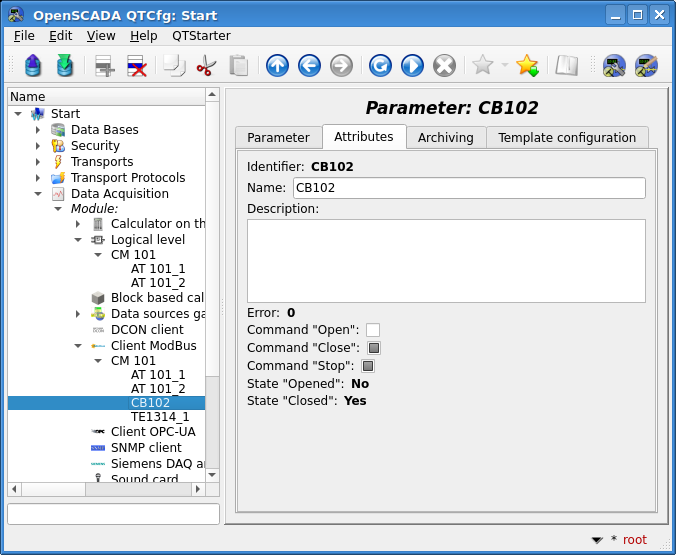
Task: Click the Name input field containing CB102
Action: click(x=468, y=188)
